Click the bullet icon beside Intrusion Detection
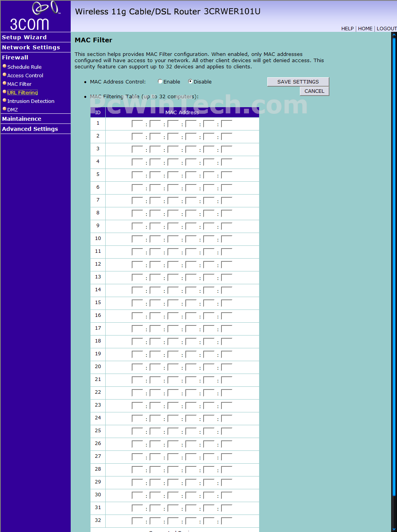The height and width of the screenshot is (532, 397). click(x=5, y=100)
